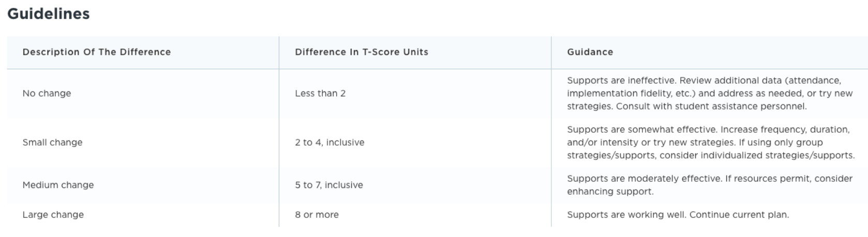
Task: Click the '2 to 4, inclusive' cell
Action: click(330, 143)
